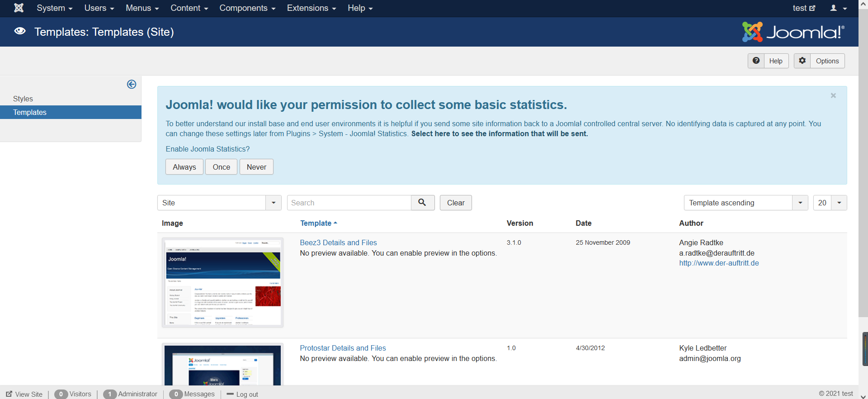Click the list limit dropdown arrow
This screenshot has width=868, height=399.
[x=839, y=203]
